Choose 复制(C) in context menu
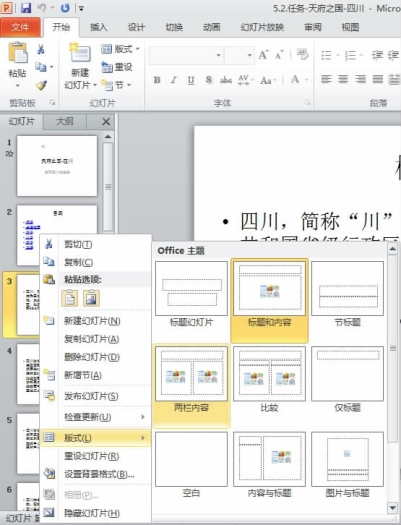Screen dimensions: 401x525 pos(95,262)
